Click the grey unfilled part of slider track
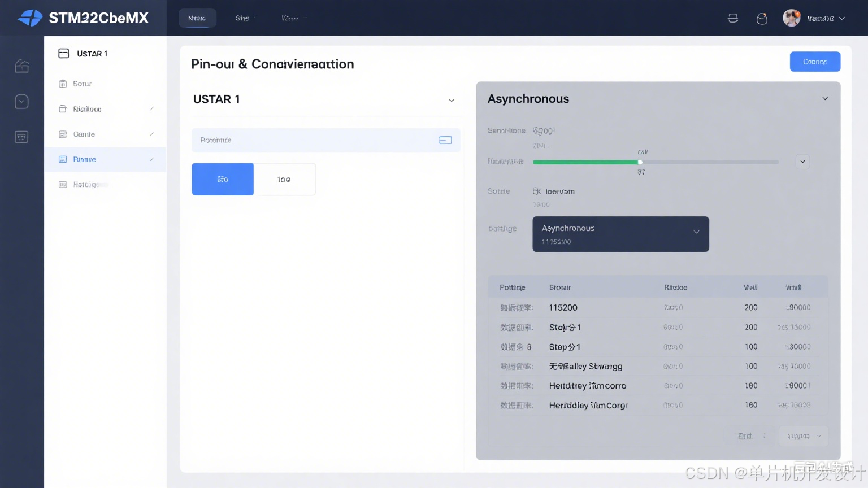Screen dimensions: 868x488 pos(711,162)
